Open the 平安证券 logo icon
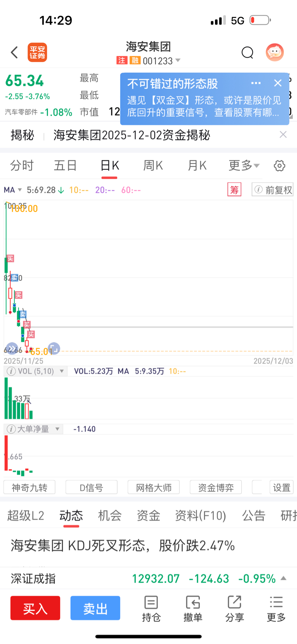Image resolution: width=297 pixels, height=644 pixels. [37, 52]
